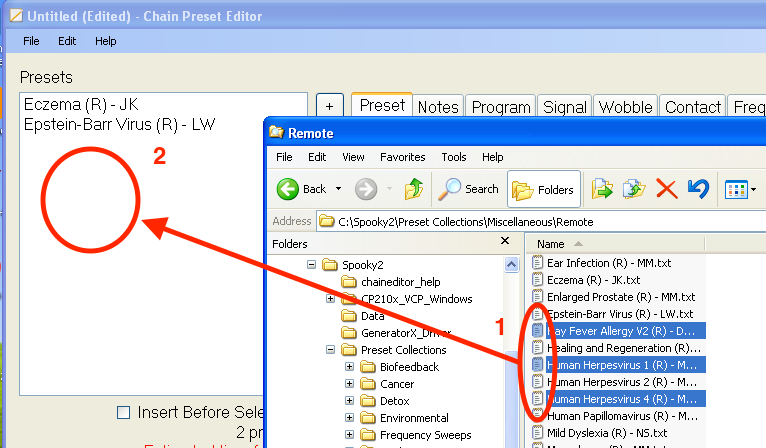Go up one folder level icon

[x=414, y=189]
